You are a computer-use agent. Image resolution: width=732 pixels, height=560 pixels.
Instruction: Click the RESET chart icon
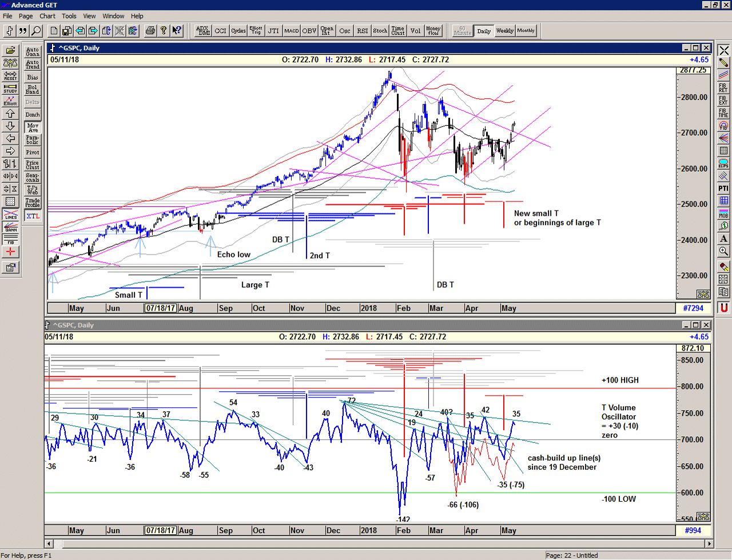pyautogui.click(x=10, y=76)
